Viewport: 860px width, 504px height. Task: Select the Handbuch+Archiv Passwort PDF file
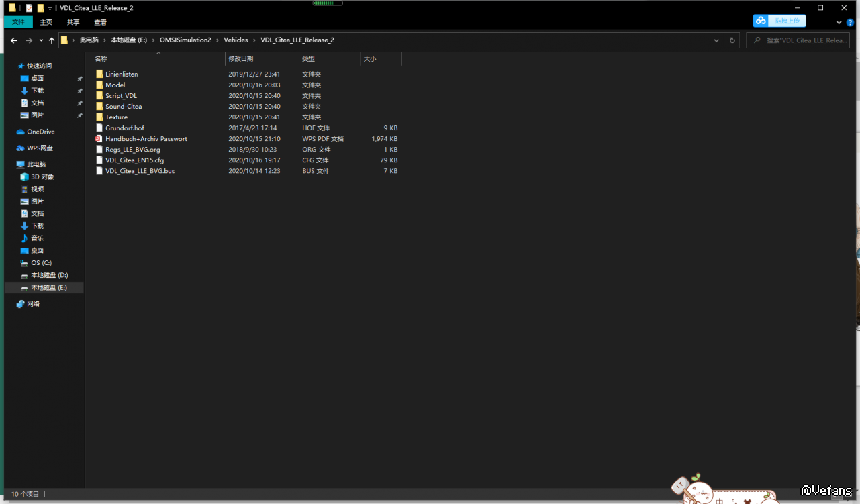146,138
